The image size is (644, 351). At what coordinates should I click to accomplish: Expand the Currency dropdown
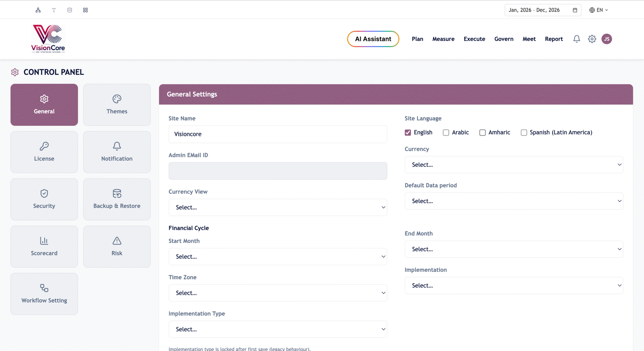point(514,165)
